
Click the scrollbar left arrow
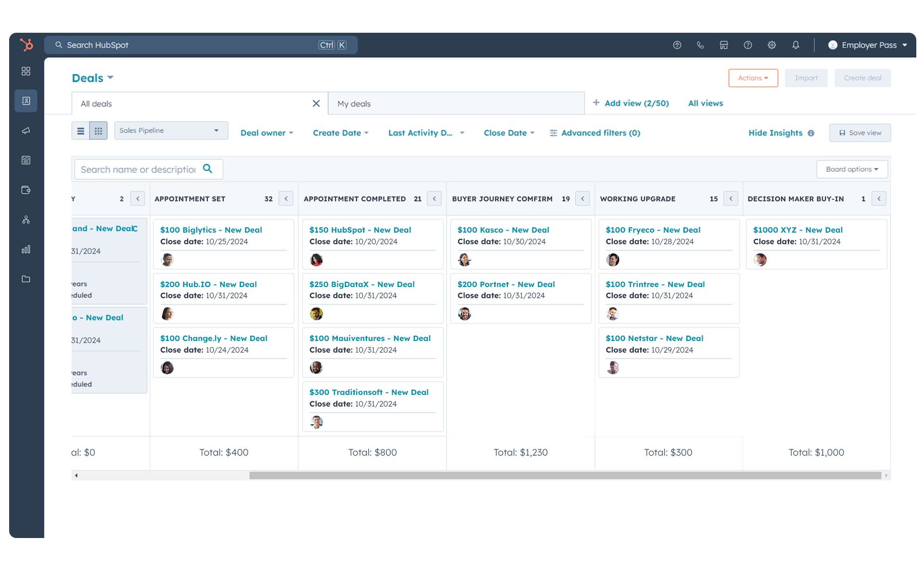coord(76,475)
